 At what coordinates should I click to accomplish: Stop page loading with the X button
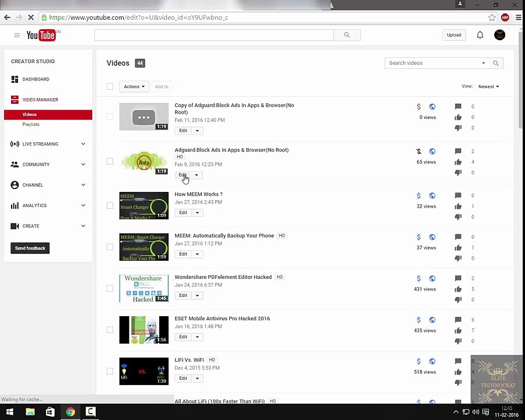pos(31,17)
